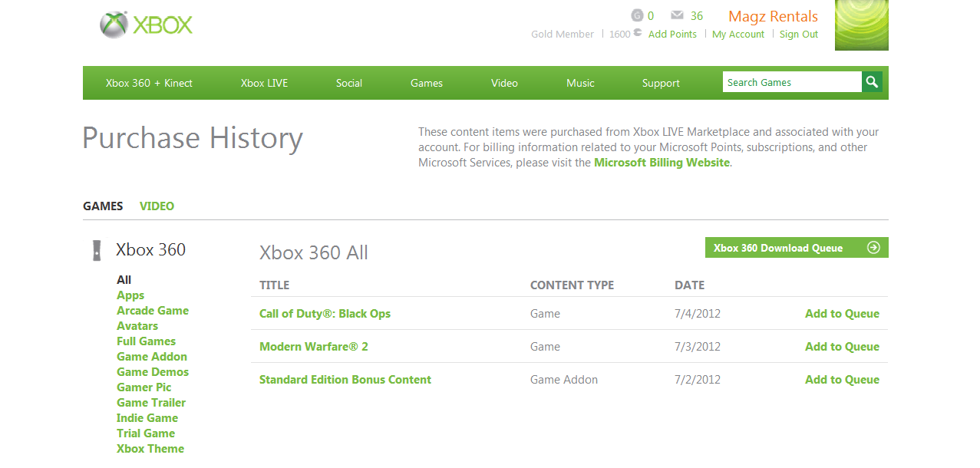Open Call of Duty: Black Ops title
Screen dimensions: 980x468
[x=325, y=313]
